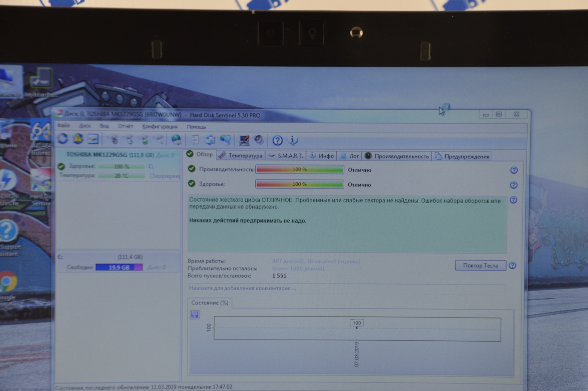Screen dimensions: 588x391
Task: Open Помощь menu
Action: (x=196, y=127)
